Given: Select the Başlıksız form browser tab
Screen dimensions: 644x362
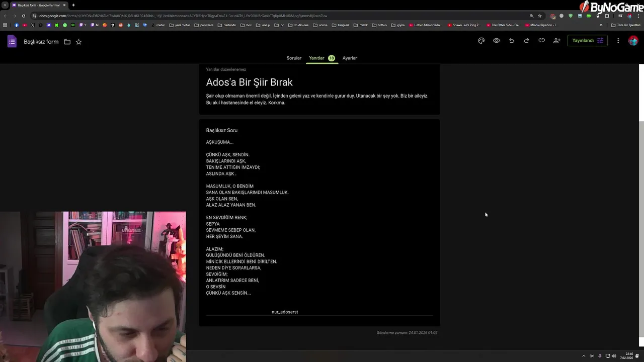Looking at the screenshot, I should pyautogui.click(x=39, y=5).
